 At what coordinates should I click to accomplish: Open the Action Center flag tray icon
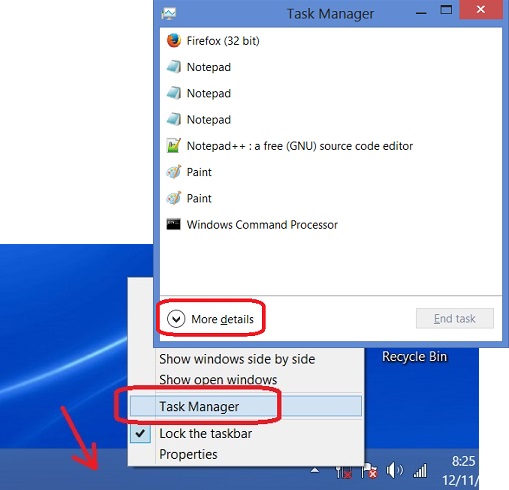[x=369, y=471]
